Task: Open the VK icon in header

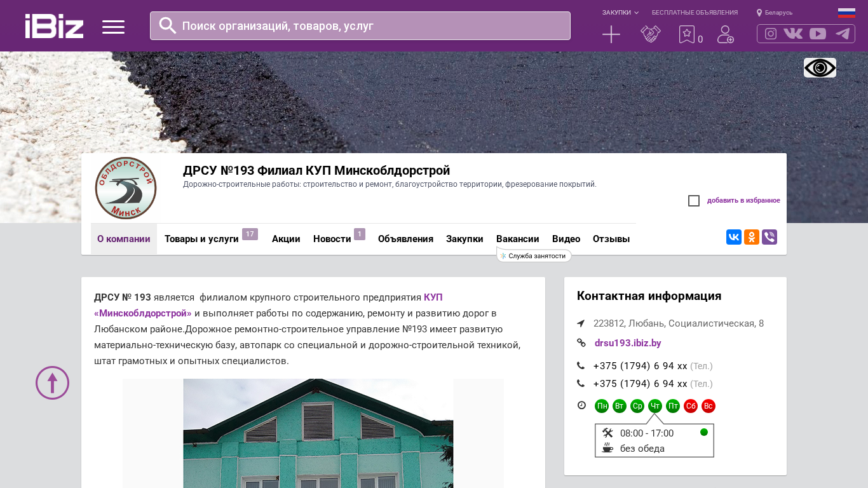Action: tap(793, 34)
